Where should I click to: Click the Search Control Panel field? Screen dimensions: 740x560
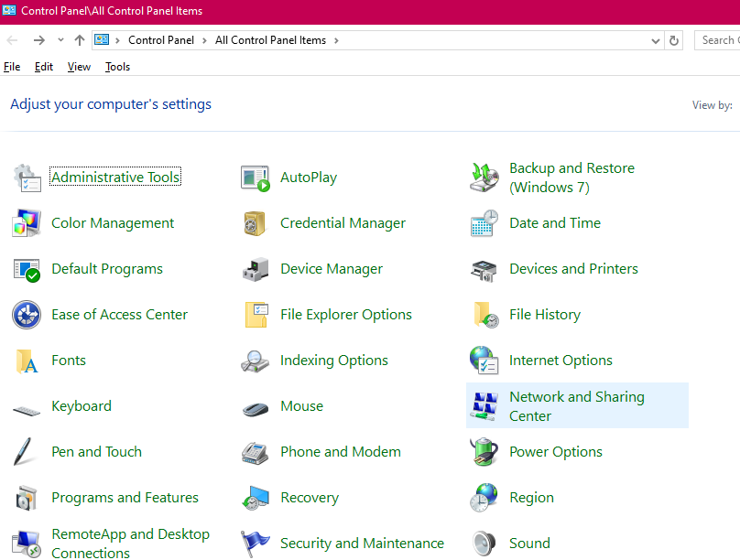pyautogui.click(x=717, y=40)
